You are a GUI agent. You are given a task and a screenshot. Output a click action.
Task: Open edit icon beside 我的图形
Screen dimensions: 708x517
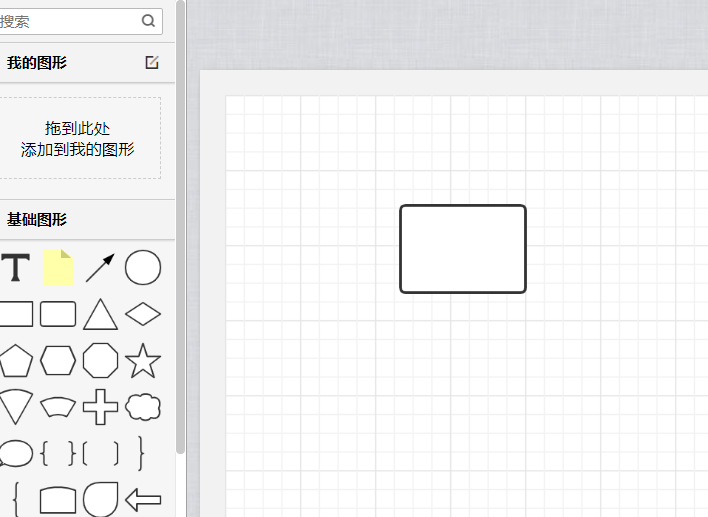[152, 62]
